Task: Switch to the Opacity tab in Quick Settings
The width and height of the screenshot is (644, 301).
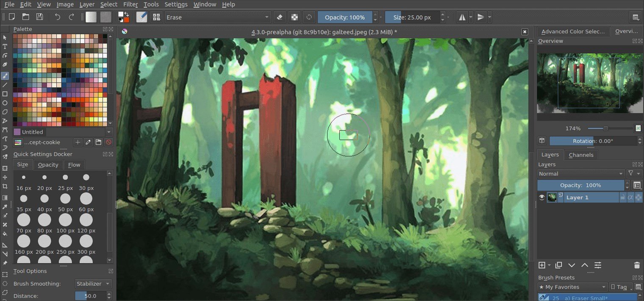Action: point(48,164)
